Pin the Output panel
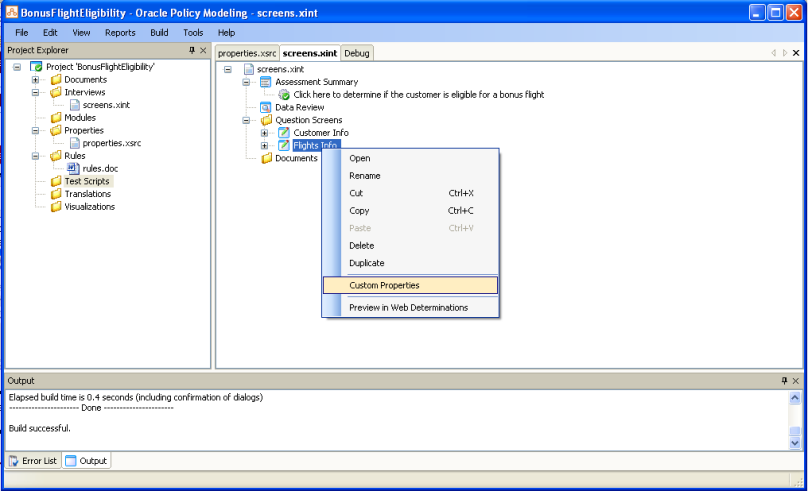Image resolution: width=808 pixels, height=491 pixels. coord(784,381)
